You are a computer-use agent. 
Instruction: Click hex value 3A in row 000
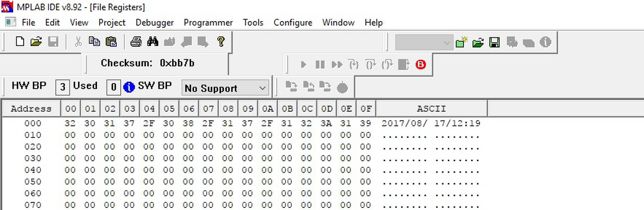(x=326, y=123)
